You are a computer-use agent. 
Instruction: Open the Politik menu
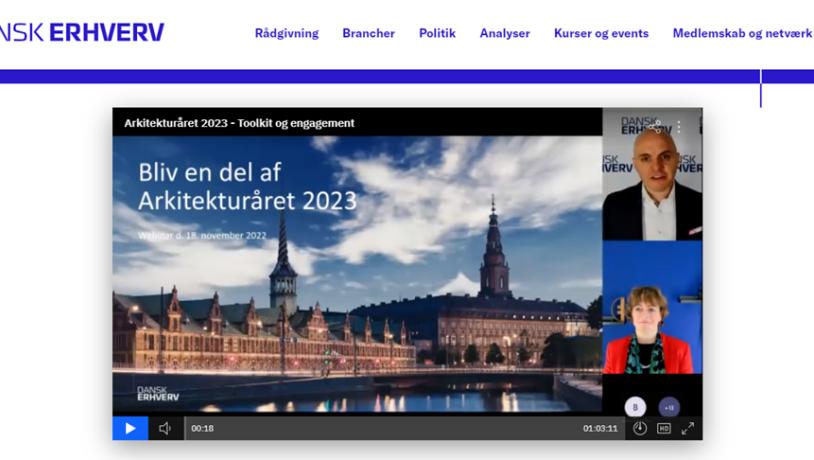click(437, 33)
